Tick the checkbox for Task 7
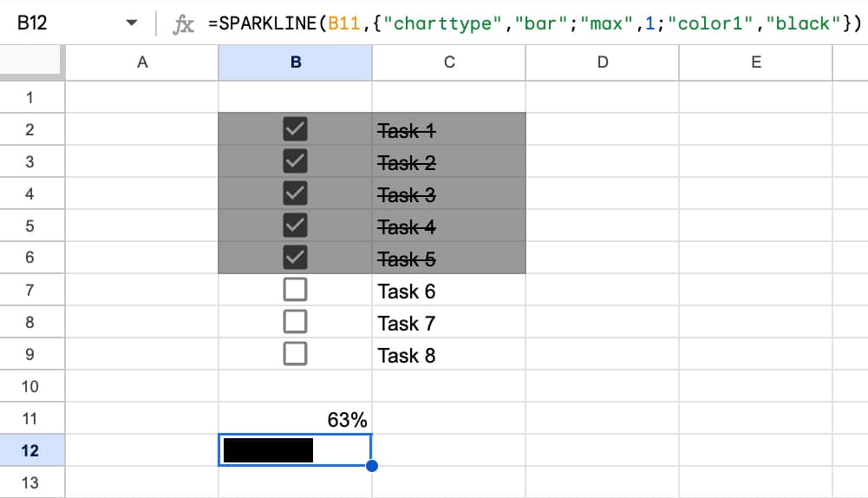Image resolution: width=868 pixels, height=498 pixels. click(296, 322)
